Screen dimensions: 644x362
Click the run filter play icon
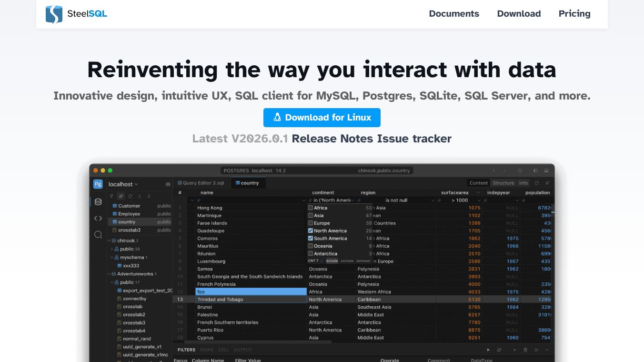[x=488, y=350]
